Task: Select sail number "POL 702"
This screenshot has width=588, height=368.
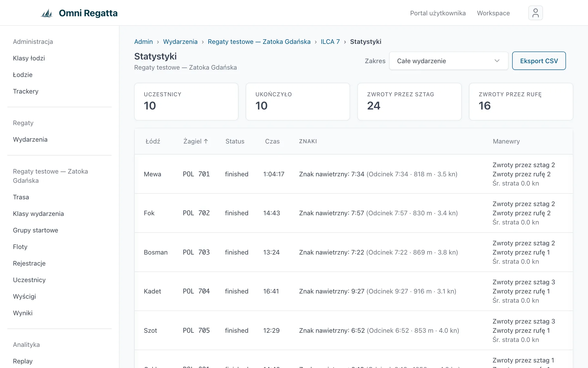Action: [196, 213]
